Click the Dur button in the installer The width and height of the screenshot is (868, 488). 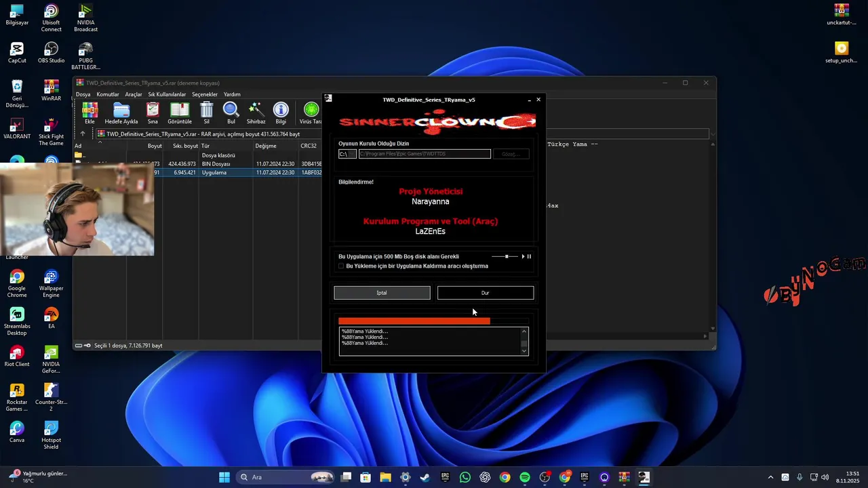point(486,293)
